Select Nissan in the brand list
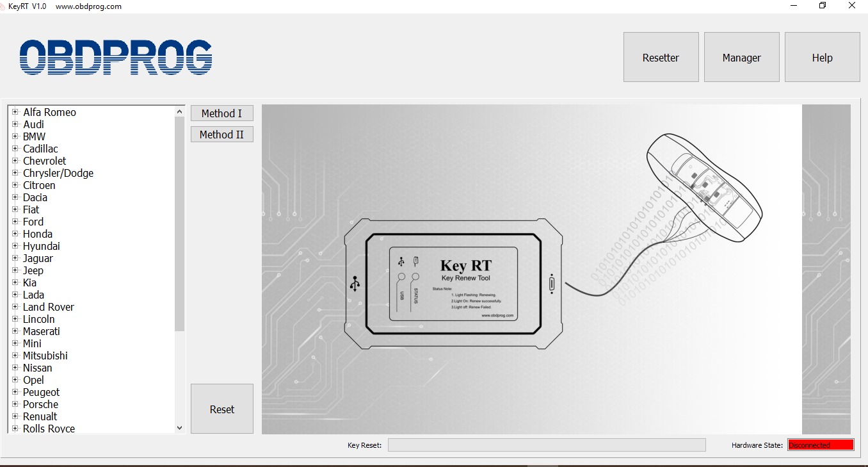Image resolution: width=868 pixels, height=467 pixels. click(x=38, y=368)
